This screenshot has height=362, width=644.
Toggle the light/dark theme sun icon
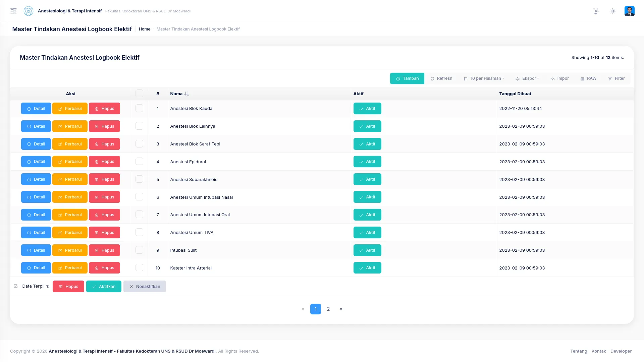pos(612,11)
